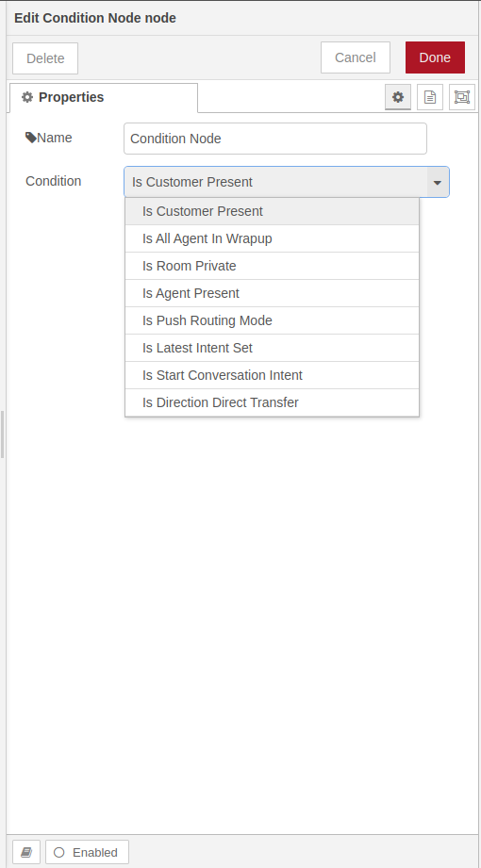Click the tag icon beside Name
This screenshot has height=868, width=481.
coord(31,138)
